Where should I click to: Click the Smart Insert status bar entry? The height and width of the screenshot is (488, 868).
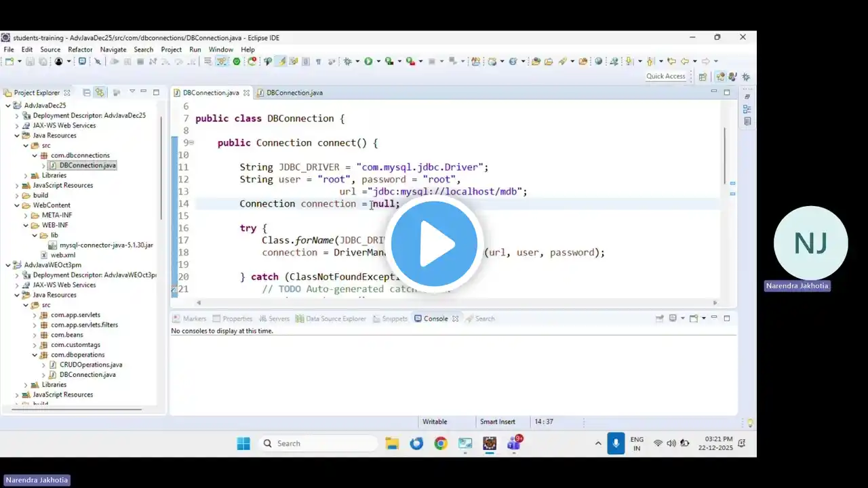pyautogui.click(x=498, y=422)
